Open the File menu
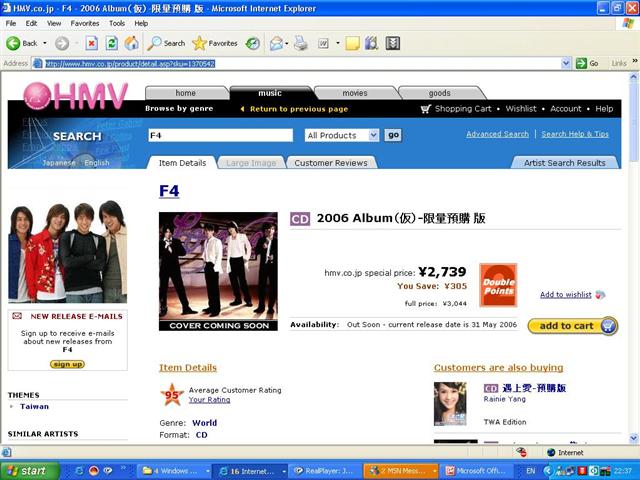Image resolution: width=640 pixels, height=480 pixels. pos(11,23)
